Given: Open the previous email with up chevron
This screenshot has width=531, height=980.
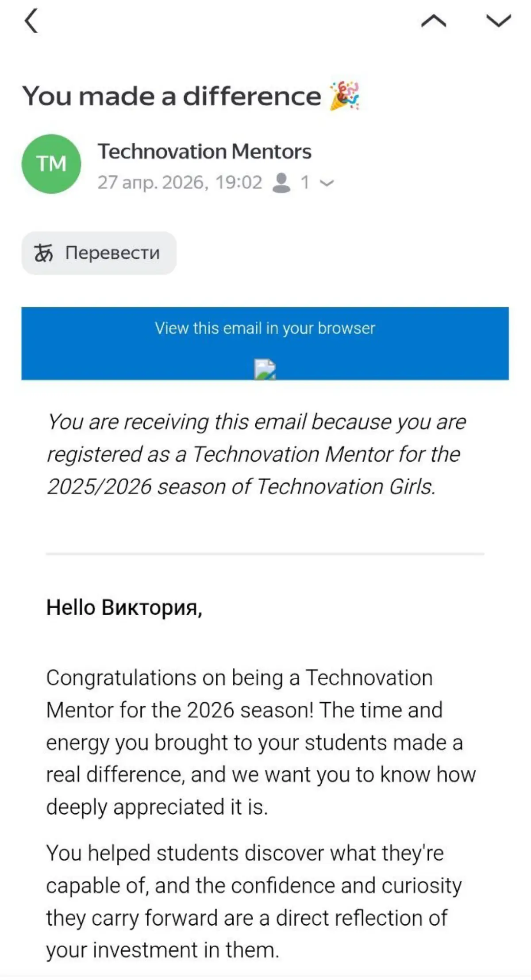Looking at the screenshot, I should [434, 21].
